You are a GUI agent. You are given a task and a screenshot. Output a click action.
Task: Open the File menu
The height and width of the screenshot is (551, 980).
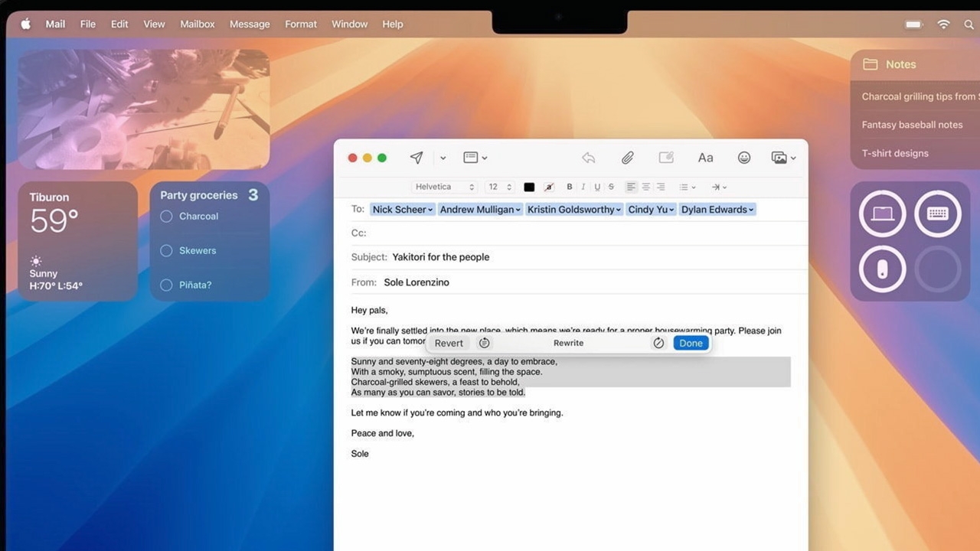pos(88,24)
